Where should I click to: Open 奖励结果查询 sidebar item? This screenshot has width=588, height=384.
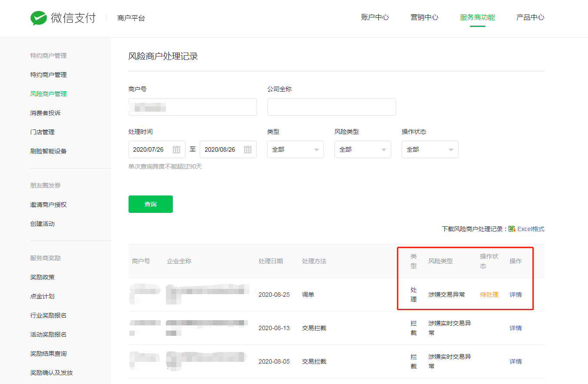pos(48,354)
